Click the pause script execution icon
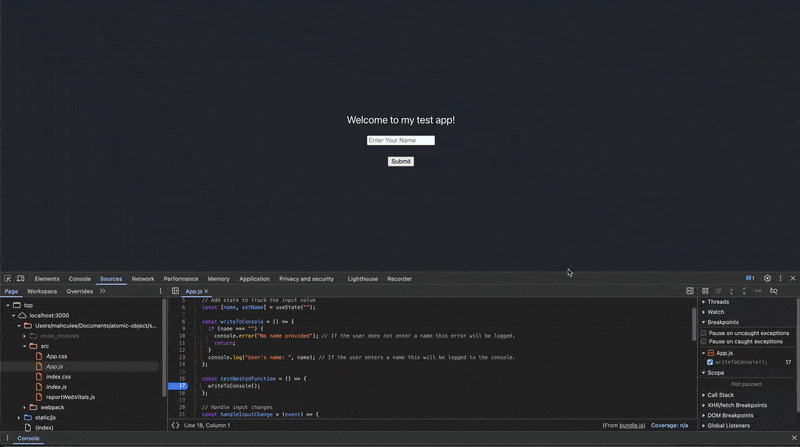800x447 pixels. point(705,291)
